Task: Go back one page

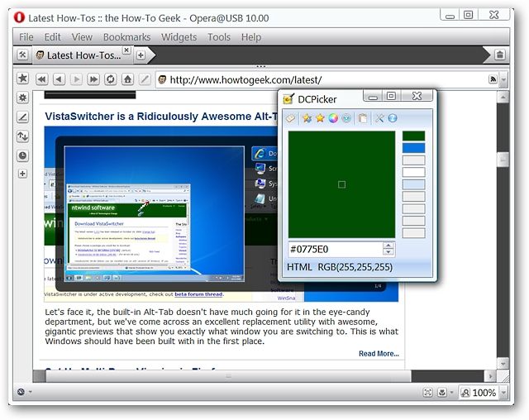Action: 59,79
